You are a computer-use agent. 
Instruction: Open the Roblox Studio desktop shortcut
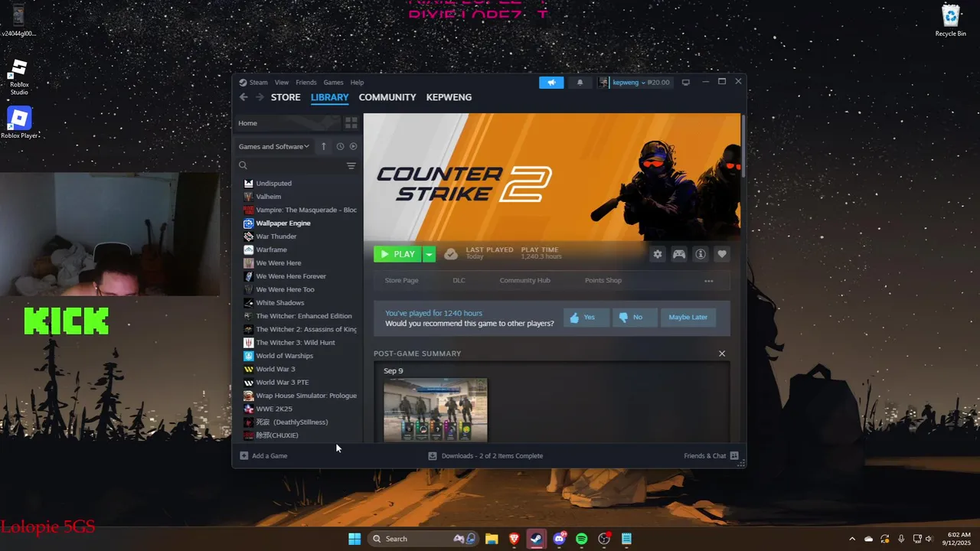(19, 77)
